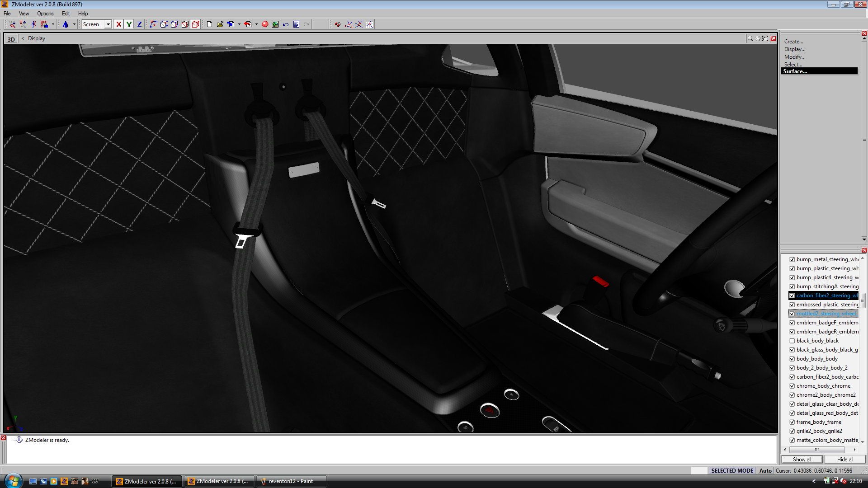Click the open folder icon in toolbar
Image resolution: width=868 pixels, height=488 pixels.
(220, 24)
